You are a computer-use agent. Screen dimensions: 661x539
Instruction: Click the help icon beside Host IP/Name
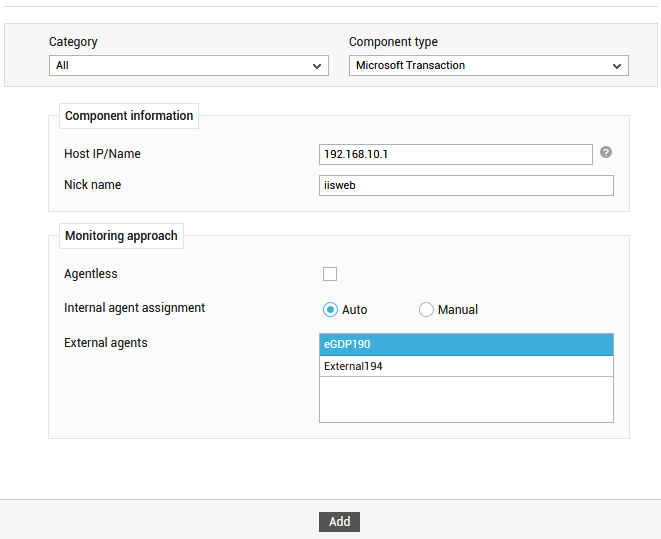pyautogui.click(x=606, y=152)
